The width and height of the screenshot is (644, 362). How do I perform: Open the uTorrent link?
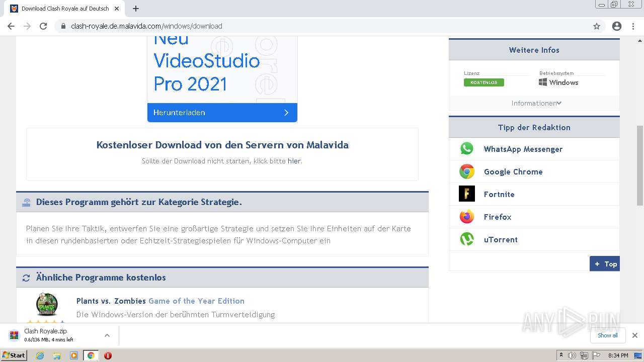point(501,239)
